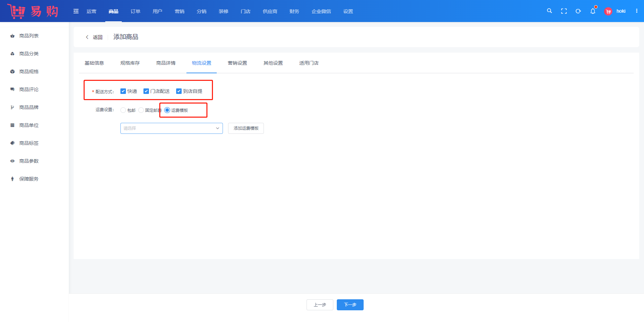Open the vertical more-options dots icon
The width and height of the screenshot is (644, 322).
click(637, 11)
